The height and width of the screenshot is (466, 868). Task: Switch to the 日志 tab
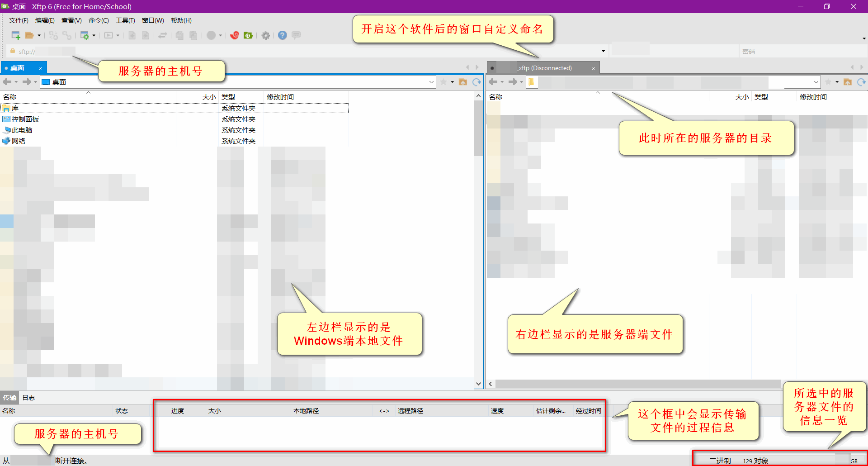tap(28, 398)
